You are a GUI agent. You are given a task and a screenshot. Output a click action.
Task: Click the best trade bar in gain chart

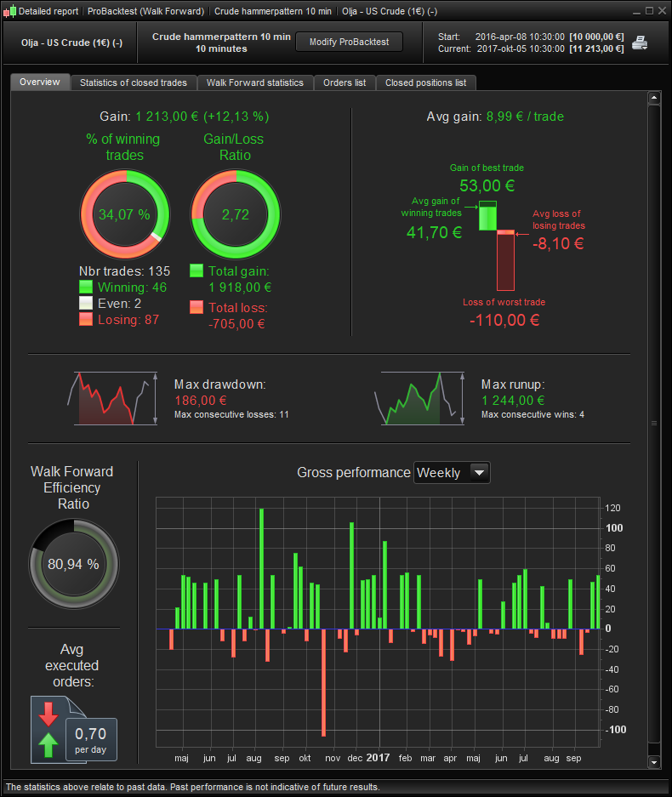click(488, 215)
